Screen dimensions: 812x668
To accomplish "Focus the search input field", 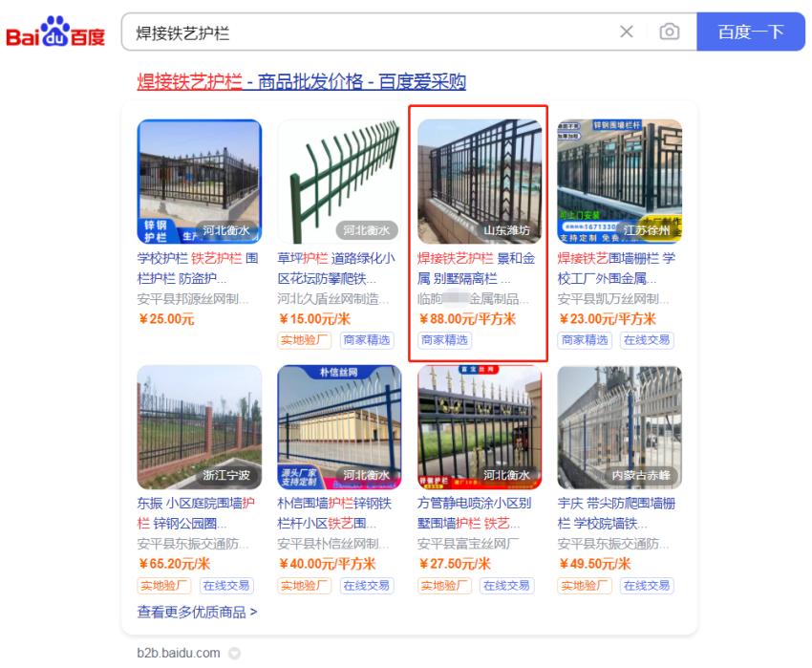I will 371,32.
